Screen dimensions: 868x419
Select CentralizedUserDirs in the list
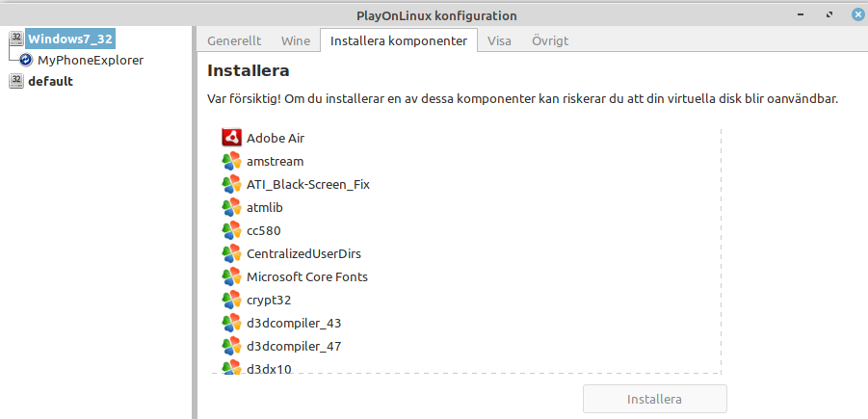pos(303,253)
